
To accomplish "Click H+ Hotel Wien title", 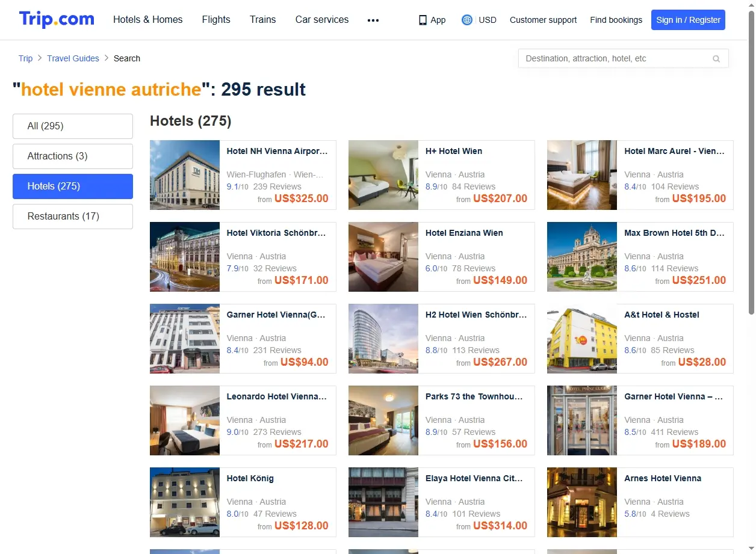I will [454, 152].
